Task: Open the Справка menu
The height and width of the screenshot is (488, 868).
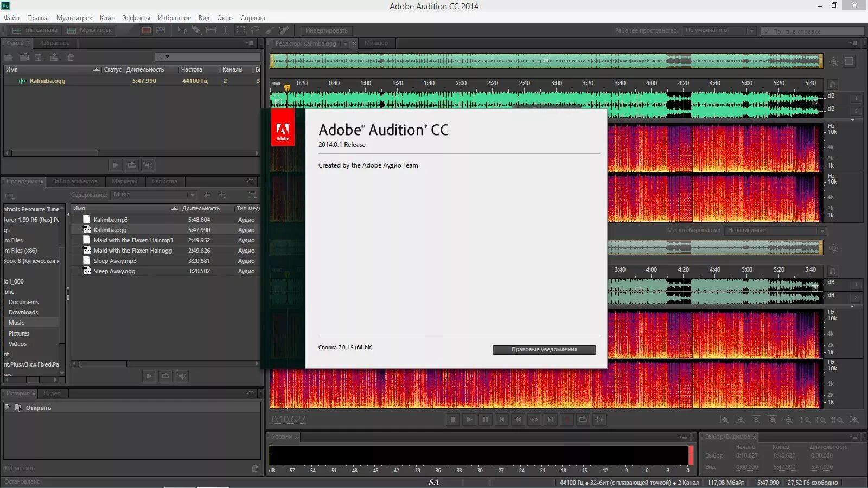Action: coord(253,18)
